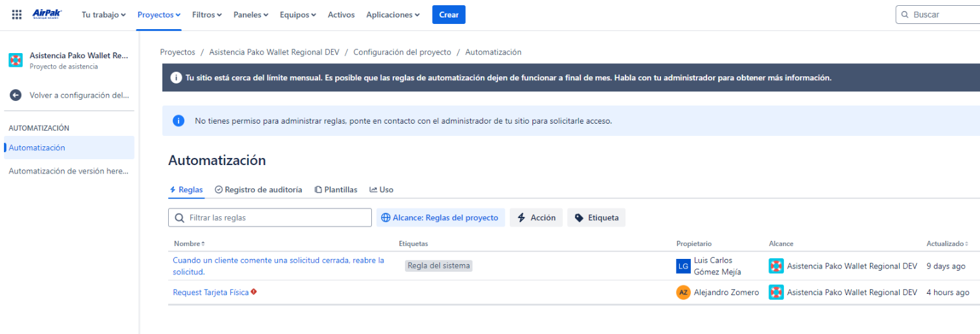
Task: Open the Alcance: Reglas del proyecto filter
Action: coord(441,218)
